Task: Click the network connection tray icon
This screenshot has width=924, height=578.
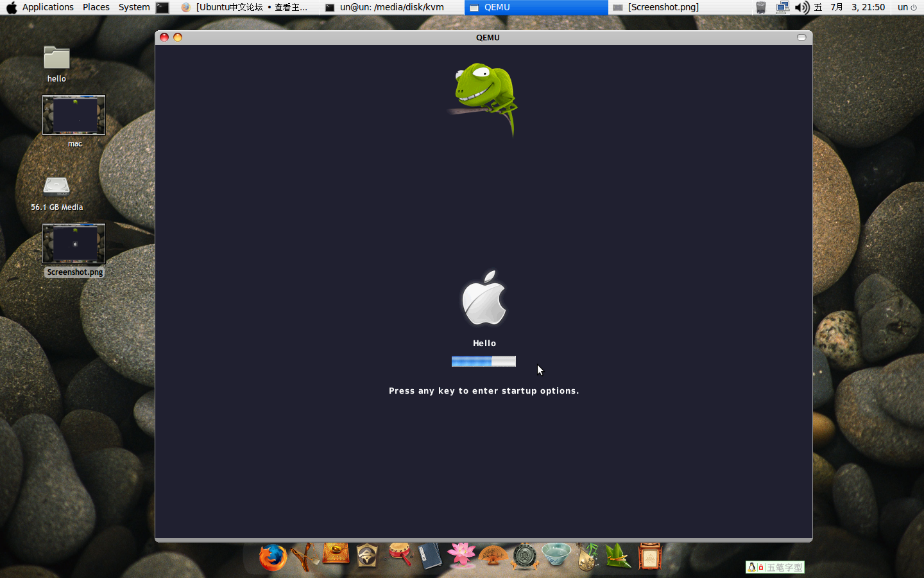Action: click(782, 7)
